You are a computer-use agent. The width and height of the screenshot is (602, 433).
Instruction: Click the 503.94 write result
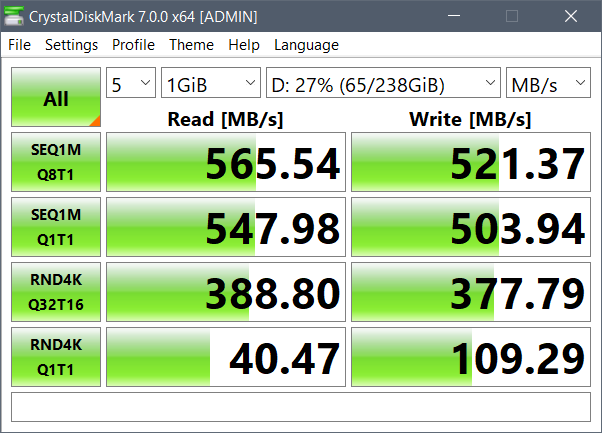coord(471,227)
